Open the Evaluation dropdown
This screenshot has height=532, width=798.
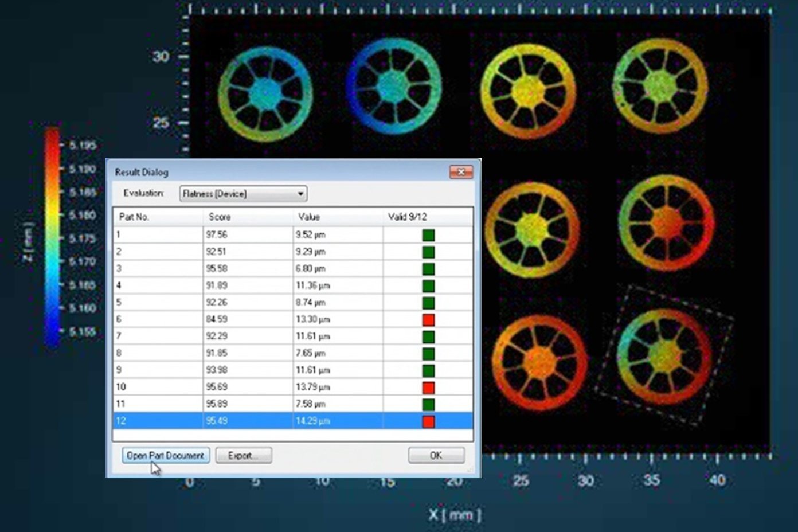pos(300,194)
